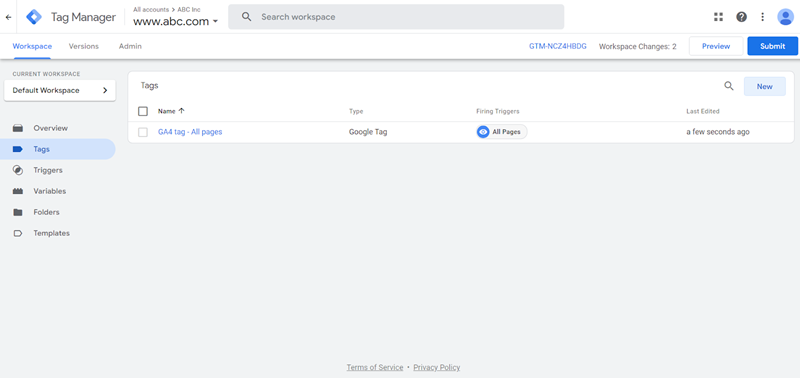Check the GA4 tag - All pages checkbox

(x=143, y=132)
